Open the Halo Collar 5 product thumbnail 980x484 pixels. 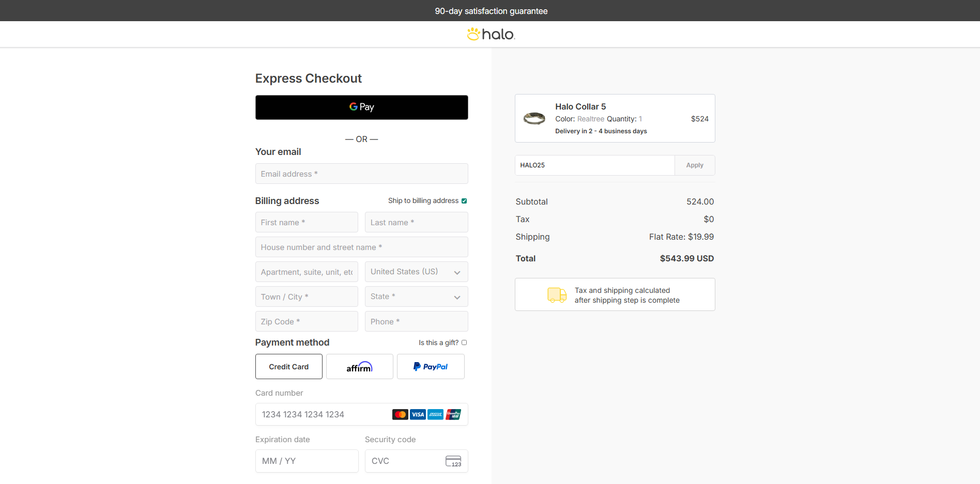tap(534, 118)
